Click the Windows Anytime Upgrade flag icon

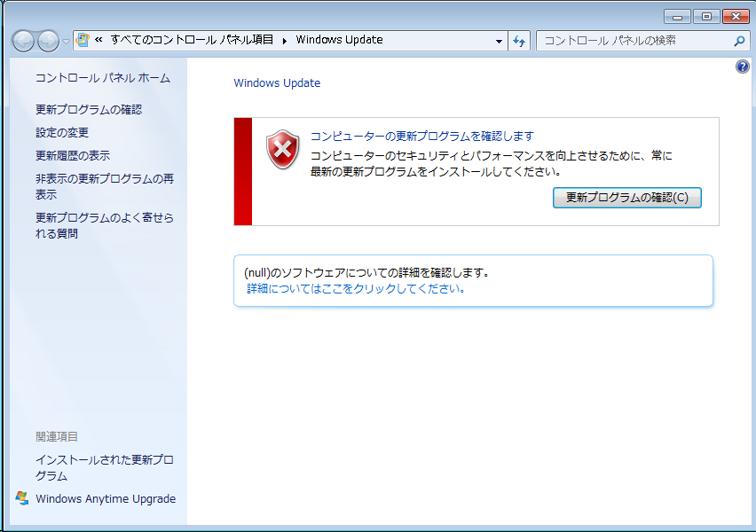point(22,498)
